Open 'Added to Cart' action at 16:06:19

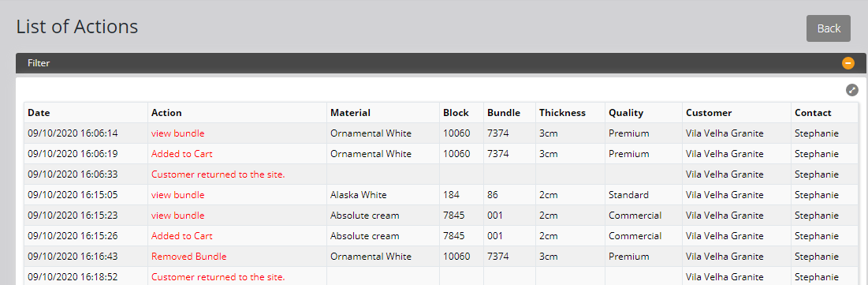(181, 154)
